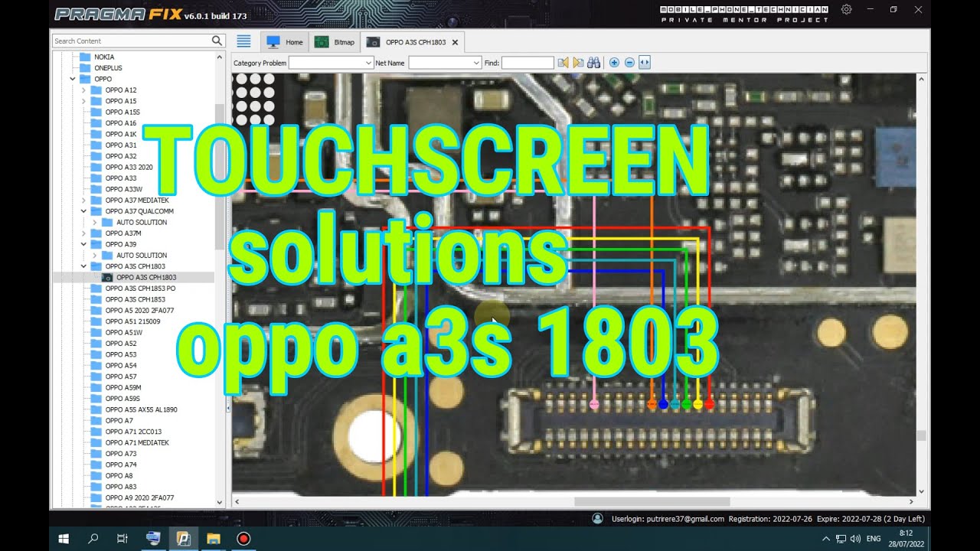Expand the OPPO A15 folder
This screenshot has width=980, height=551.
[x=83, y=101]
